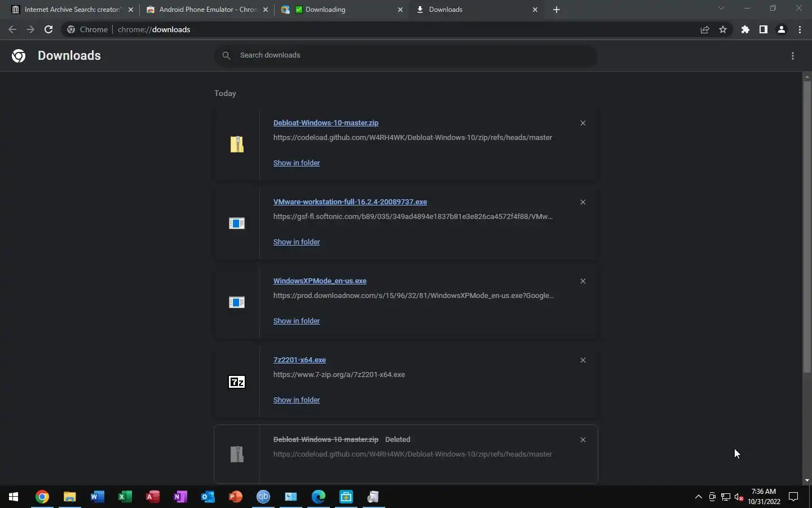
Task: Open OneNote from the taskbar
Action: [180, 497]
